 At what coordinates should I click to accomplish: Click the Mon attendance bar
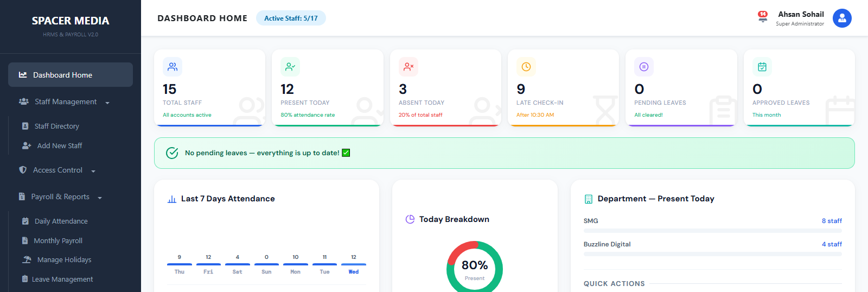point(296,264)
